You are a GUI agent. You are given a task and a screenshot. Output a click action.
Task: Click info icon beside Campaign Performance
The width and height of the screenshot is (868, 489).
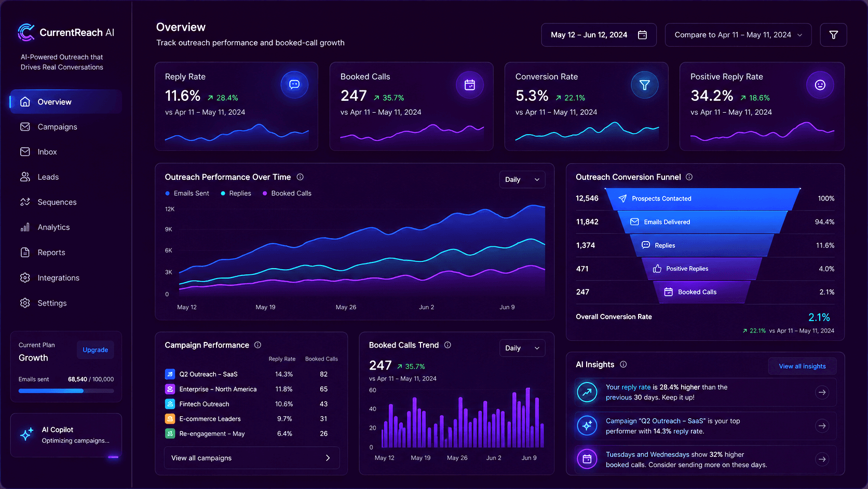(257, 345)
